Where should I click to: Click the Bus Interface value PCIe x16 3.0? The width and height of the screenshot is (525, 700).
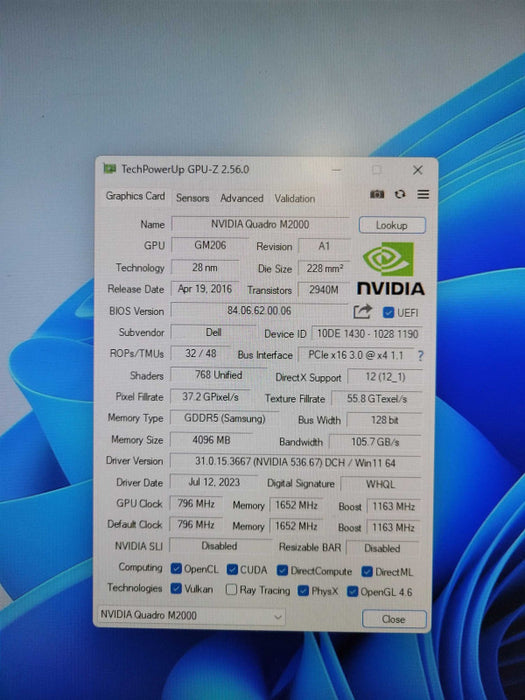pos(356,355)
